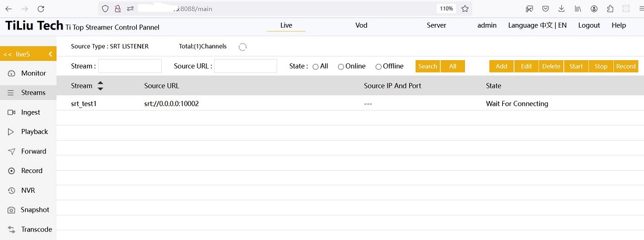Refresh channel list with circular arrows icon
Image resolution: width=644 pixels, height=240 pixels.
pos(243,47)
